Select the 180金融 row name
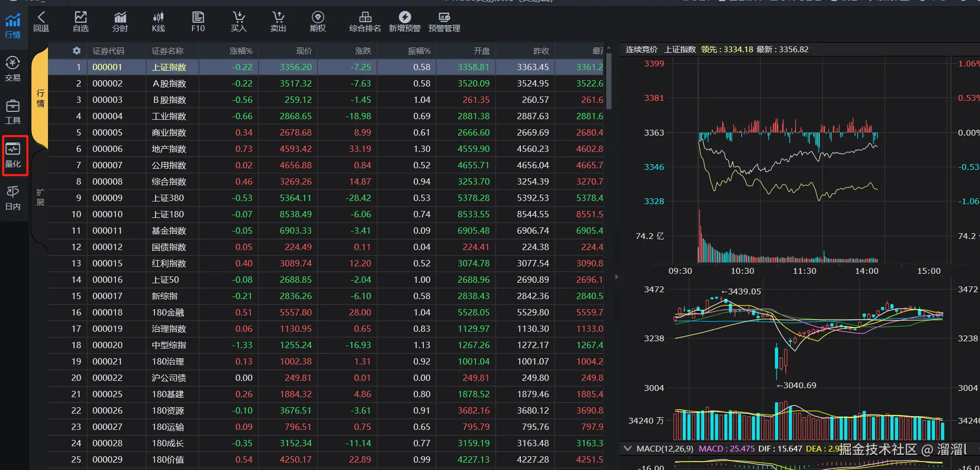980x470 pixels. 168,312
